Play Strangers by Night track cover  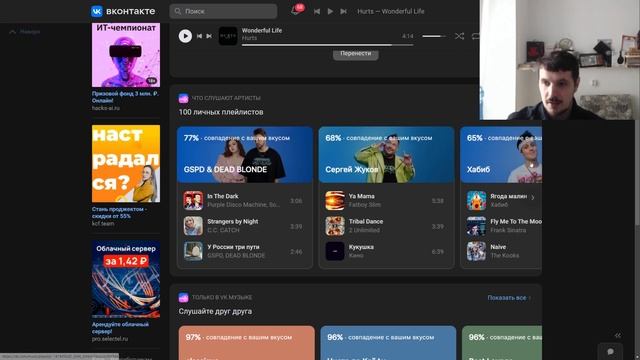tap(193, 226)
